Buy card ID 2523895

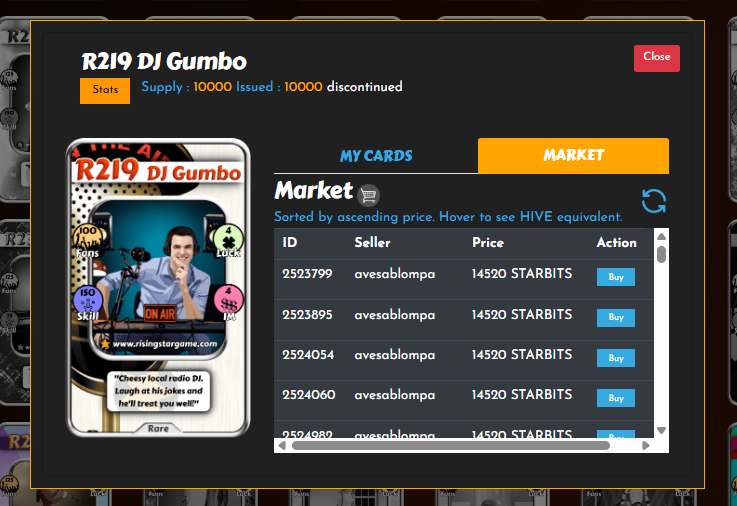click(616, 318)
